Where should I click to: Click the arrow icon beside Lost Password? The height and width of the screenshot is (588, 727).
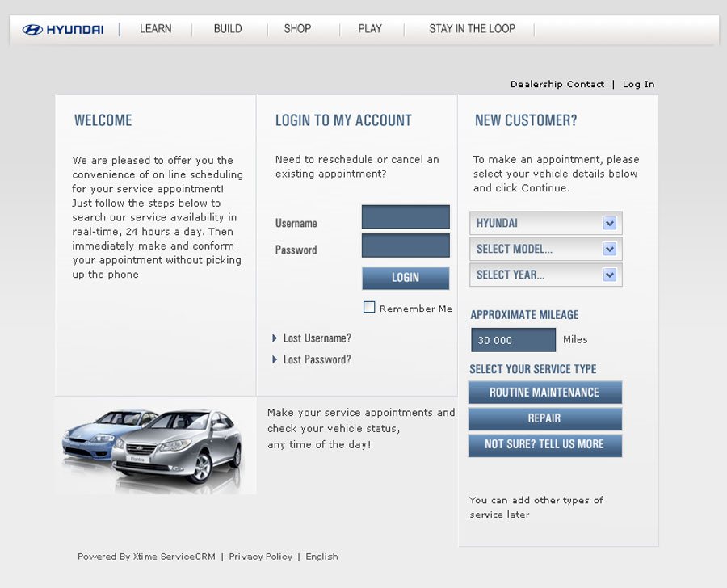point(275,360)
